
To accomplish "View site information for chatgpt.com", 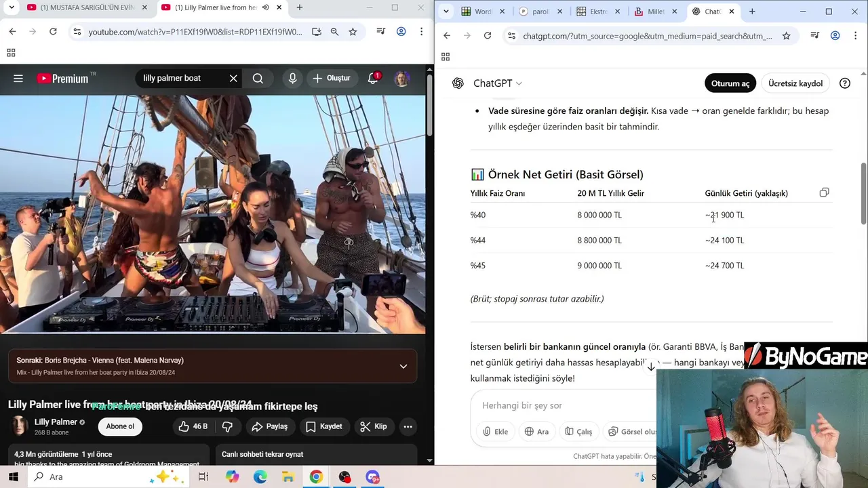I will [512, 36].
